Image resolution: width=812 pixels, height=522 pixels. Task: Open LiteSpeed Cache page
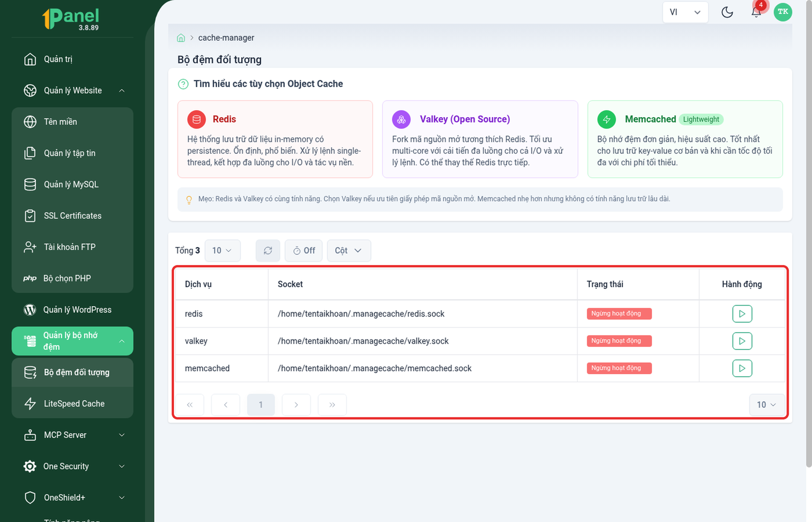72,404
